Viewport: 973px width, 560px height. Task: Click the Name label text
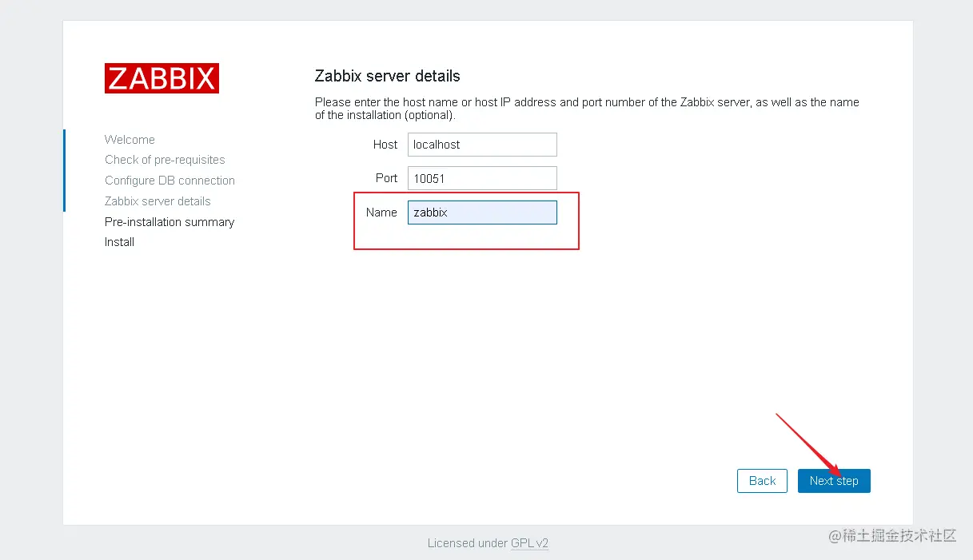381,212
